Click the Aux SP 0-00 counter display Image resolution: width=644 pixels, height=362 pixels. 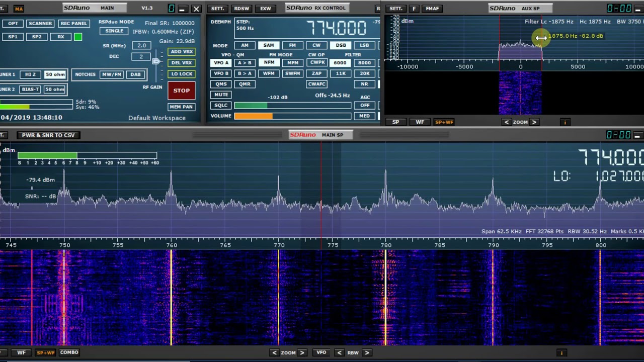point(619,9)
